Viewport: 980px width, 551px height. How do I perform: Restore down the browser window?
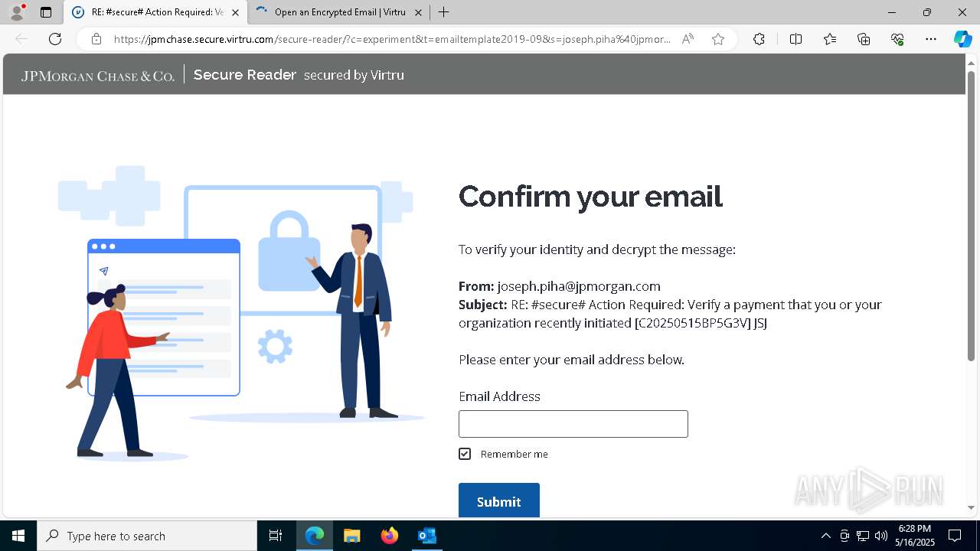coord(927,12)
